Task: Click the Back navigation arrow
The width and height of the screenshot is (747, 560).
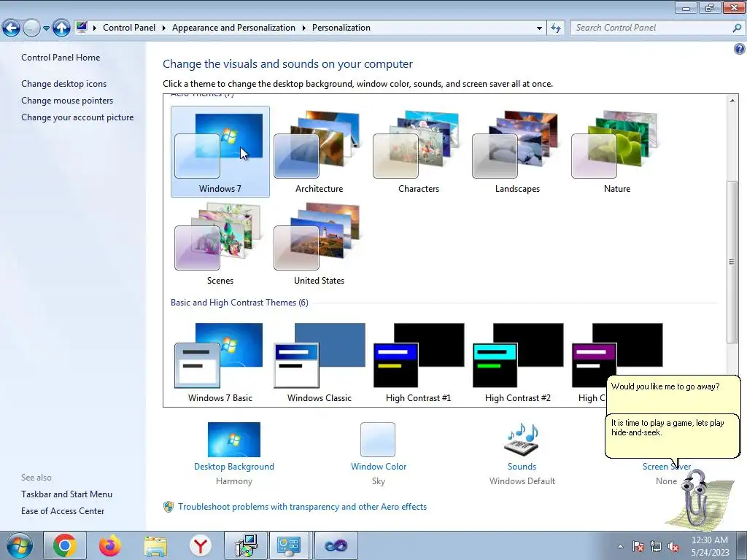Action: click(x=12, y=28)
